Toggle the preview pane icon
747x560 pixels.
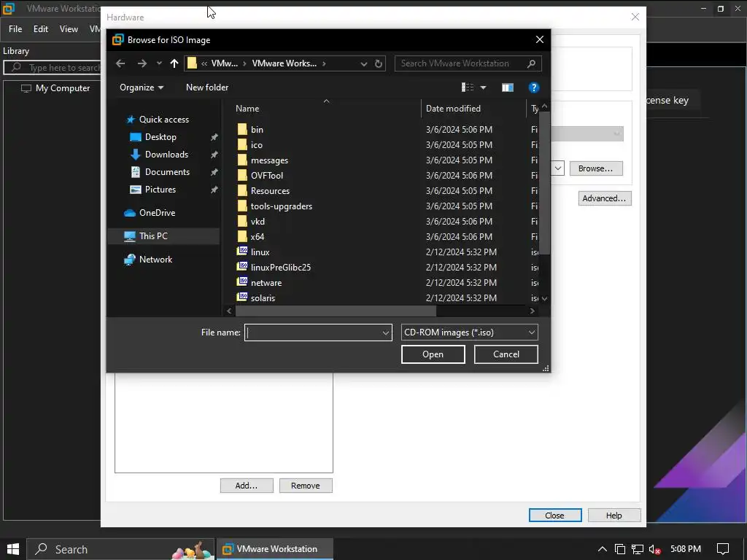point(508,87)
